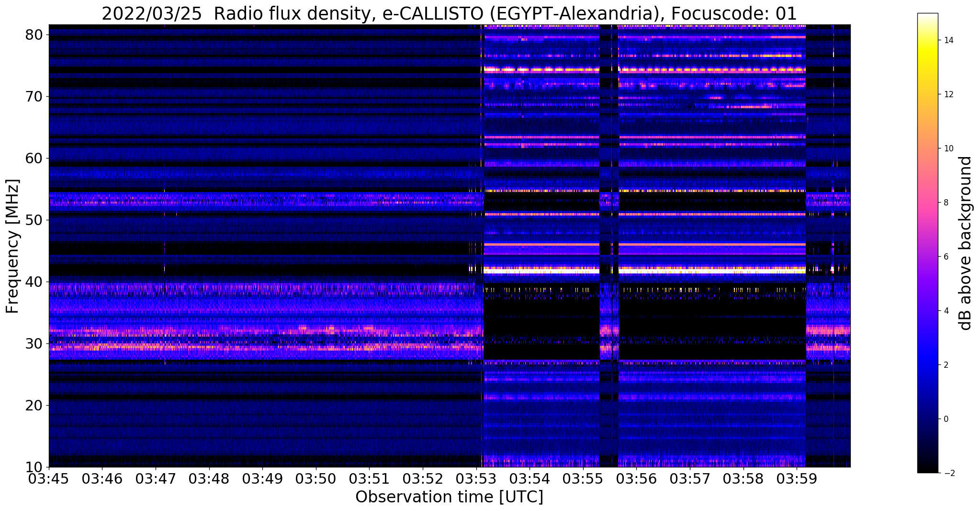Screen dimensions: 980x511
Task: Click the colorbar tick label 10
Action: [x=948, y=148]
